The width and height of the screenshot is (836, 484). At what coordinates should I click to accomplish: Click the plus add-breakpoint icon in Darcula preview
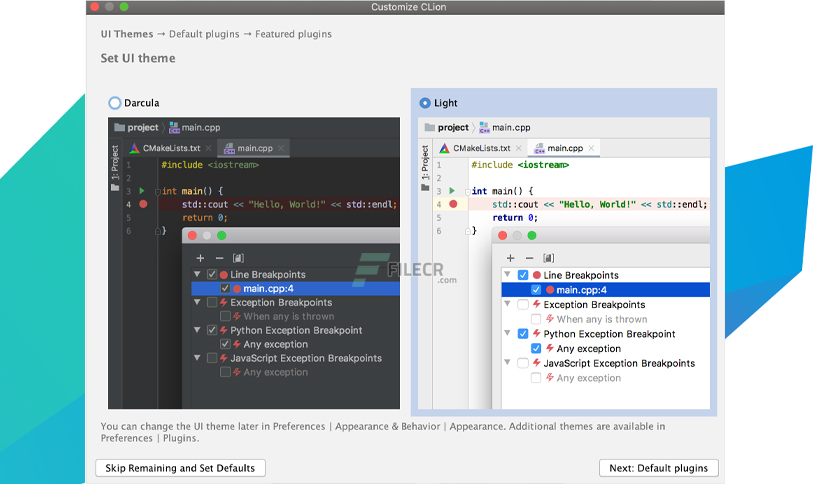click(x=200, y=258)
